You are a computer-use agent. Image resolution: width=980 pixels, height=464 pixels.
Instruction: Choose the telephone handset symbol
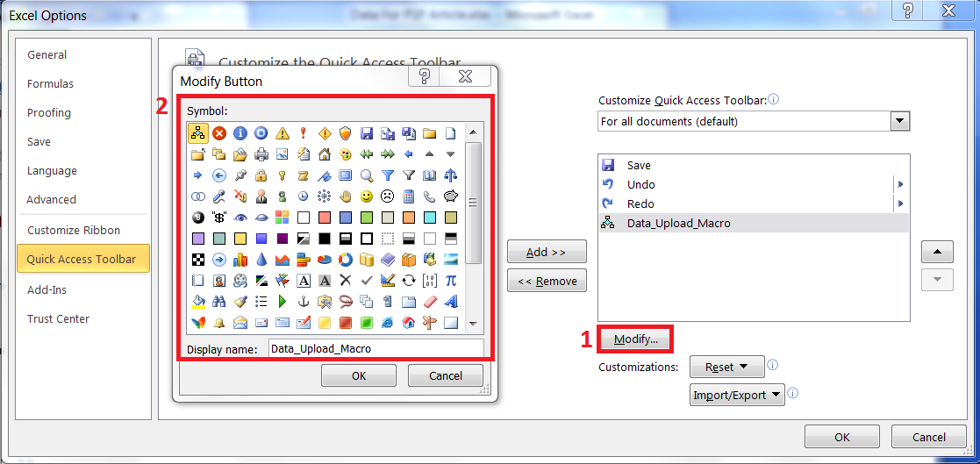tap(430, 196)
